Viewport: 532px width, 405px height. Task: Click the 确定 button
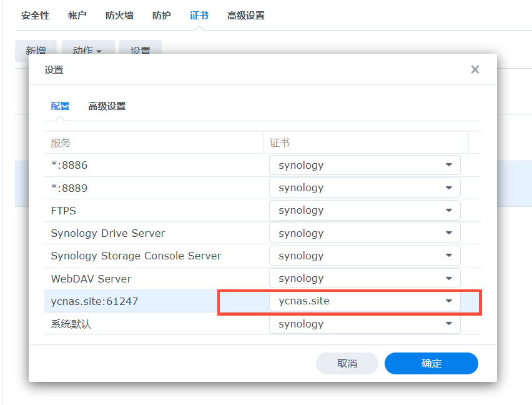pyautogui.click(x=431, y=363)
